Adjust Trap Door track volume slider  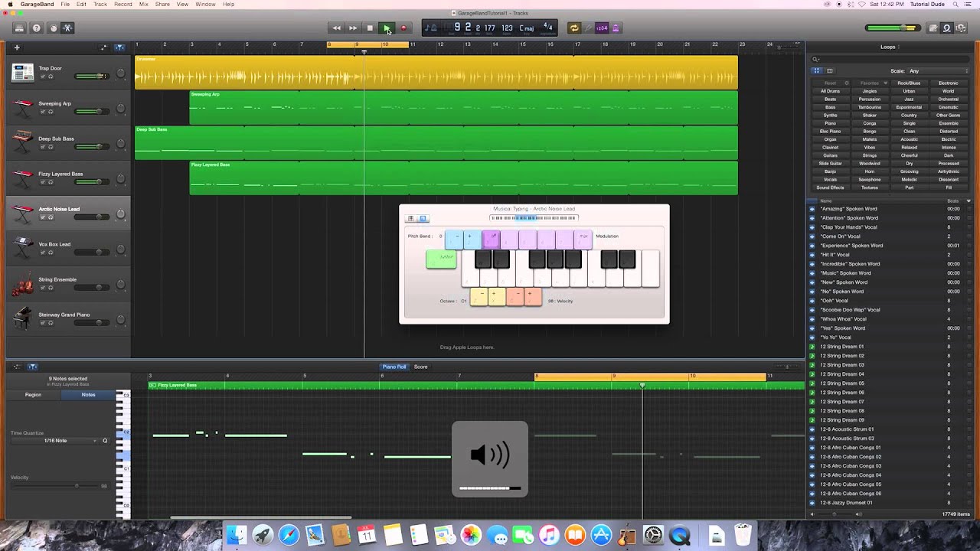point(91,77)
